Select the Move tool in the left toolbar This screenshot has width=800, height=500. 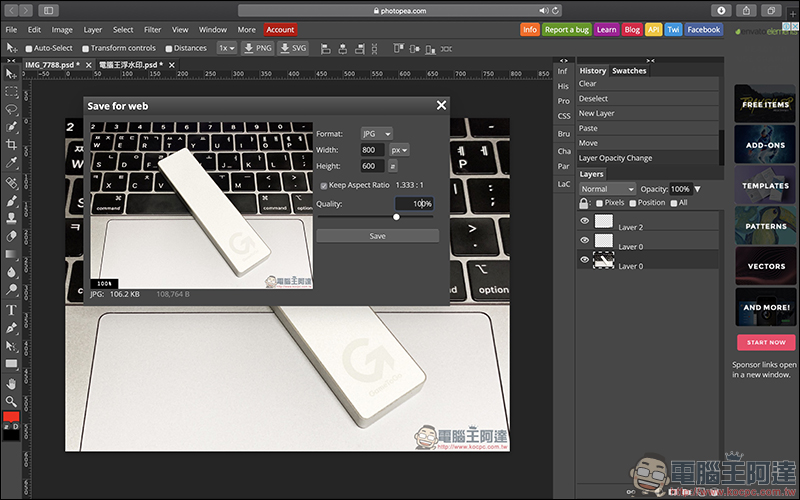tap(11, 74)
